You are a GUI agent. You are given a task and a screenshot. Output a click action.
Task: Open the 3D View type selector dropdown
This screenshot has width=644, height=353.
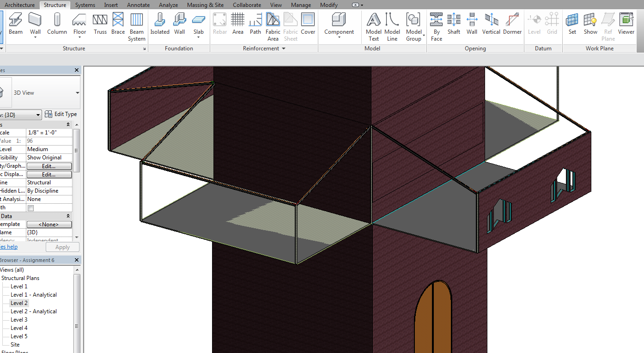coord(77,93)
